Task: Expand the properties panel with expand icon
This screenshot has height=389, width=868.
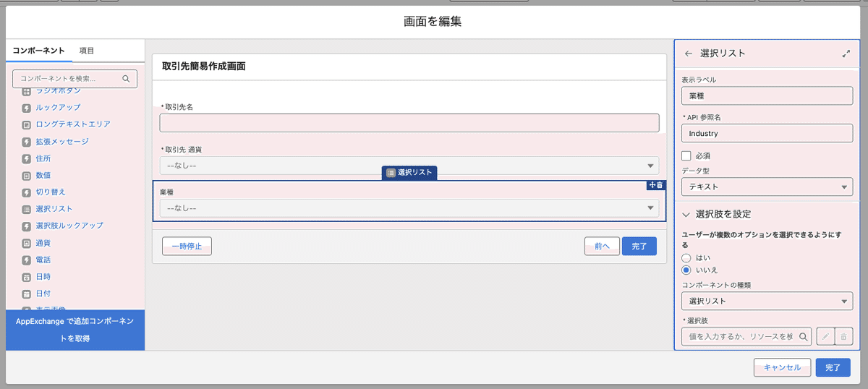Action: point(846,54)
